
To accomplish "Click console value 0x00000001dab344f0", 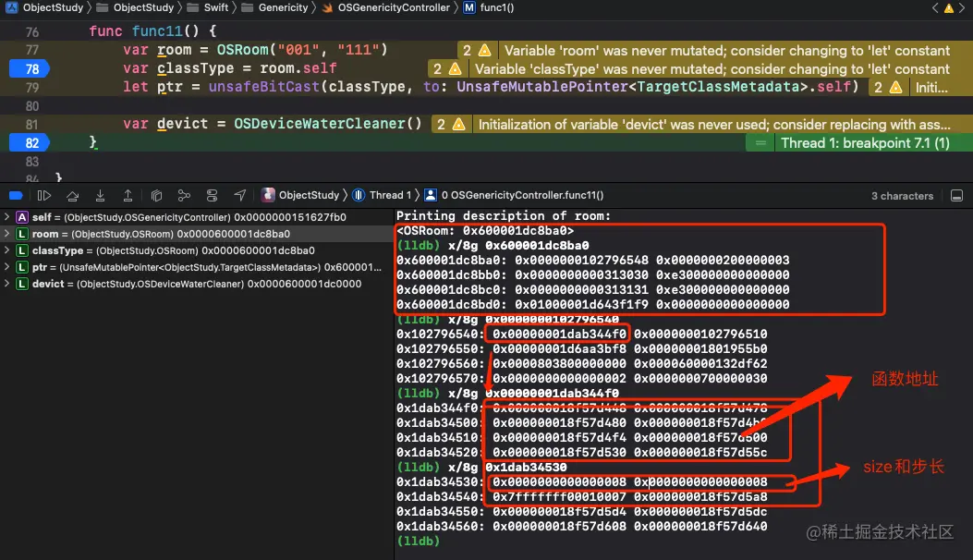I will tap(560, 334).
